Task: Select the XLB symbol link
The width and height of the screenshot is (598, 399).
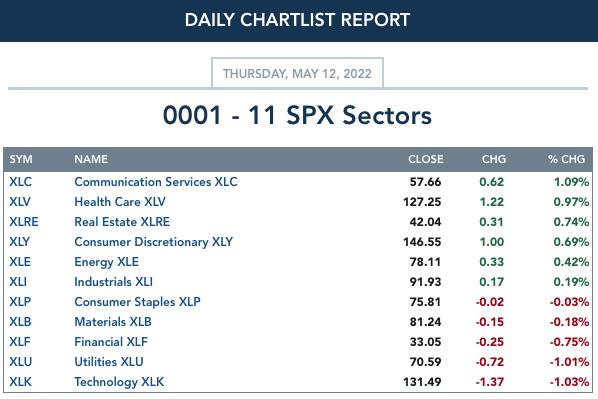Action: pos(20,322)
